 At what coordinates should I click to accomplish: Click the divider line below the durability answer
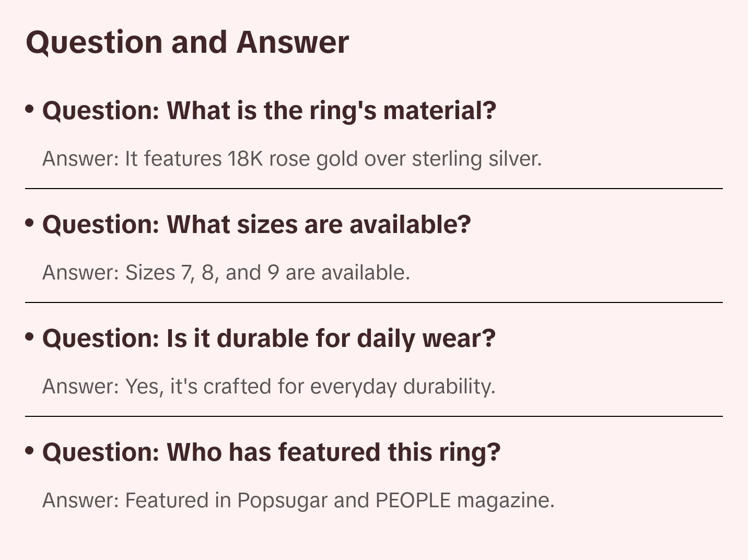point(373,416)
